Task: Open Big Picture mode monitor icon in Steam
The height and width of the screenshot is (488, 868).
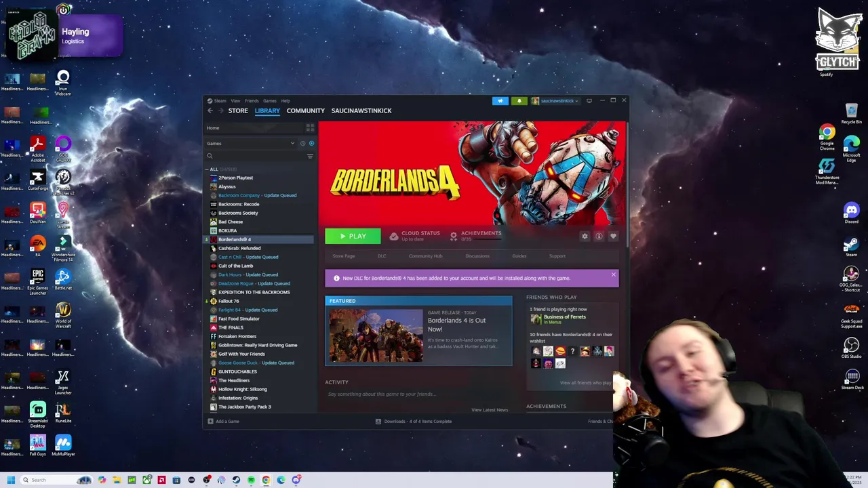Action: pyautogui.click(x=589, y=100)
